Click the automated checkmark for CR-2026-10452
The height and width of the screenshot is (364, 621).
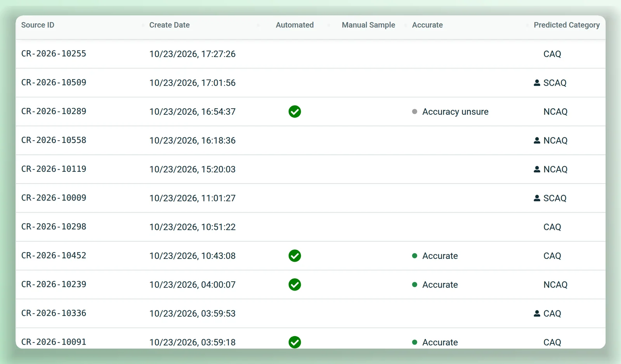tap(295, 256)
